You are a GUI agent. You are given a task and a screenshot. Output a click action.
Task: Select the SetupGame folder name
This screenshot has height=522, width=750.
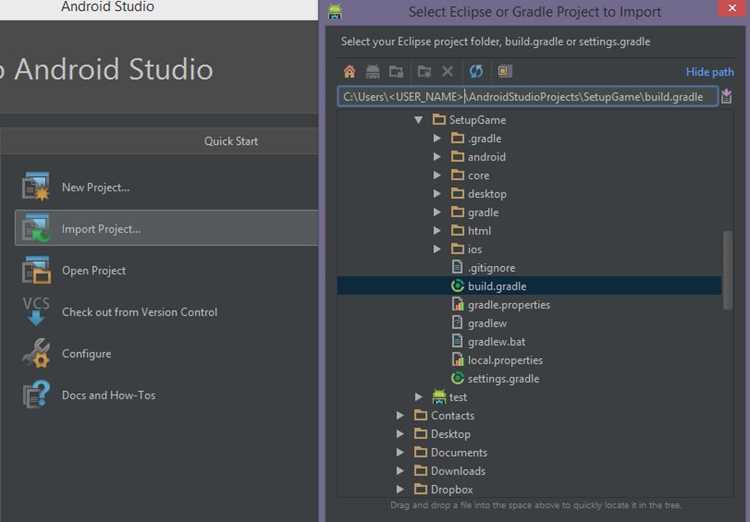[x=477, y=120]
